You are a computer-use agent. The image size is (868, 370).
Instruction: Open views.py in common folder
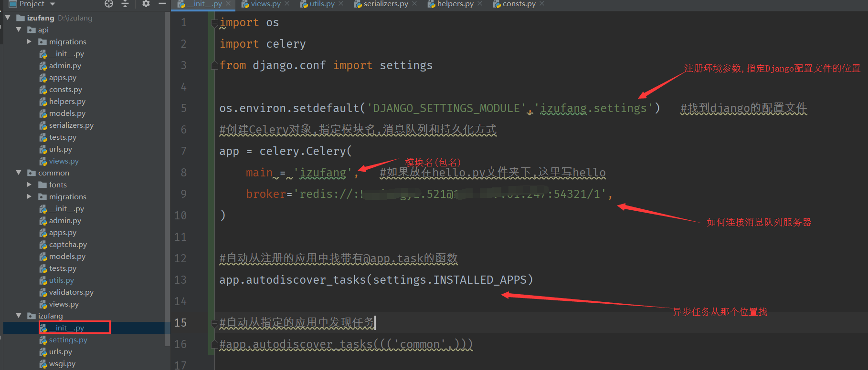pyautogui.click(x=64, y=304)
